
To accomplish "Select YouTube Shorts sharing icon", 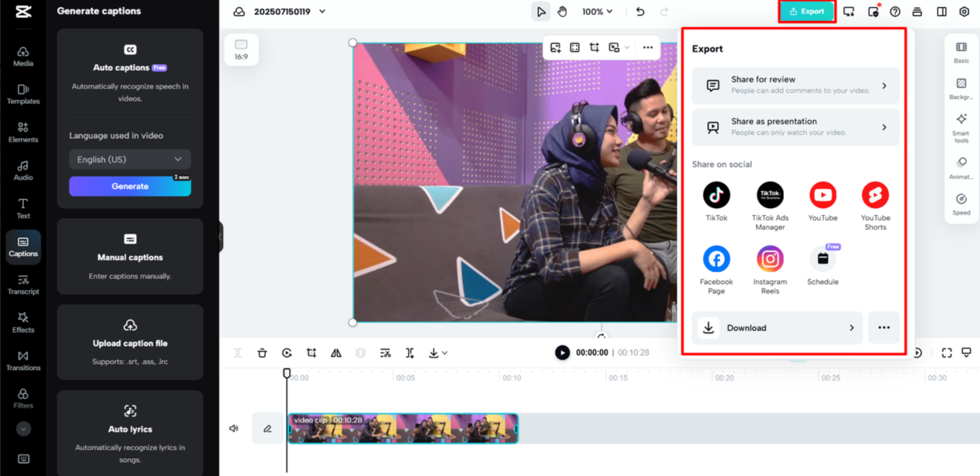I will 875,195.
